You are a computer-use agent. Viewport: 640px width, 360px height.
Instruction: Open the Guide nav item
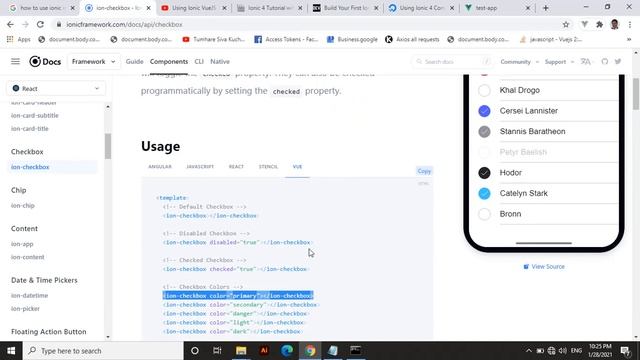tap(134, 62)
